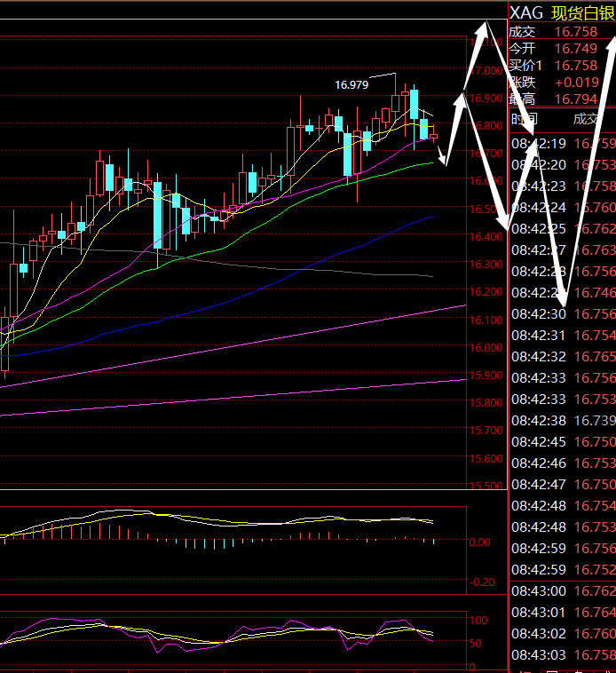Screen dimensions: 616x673
Task: Select the tick row at 08:42:24
Action: click(x=563, y=207)
